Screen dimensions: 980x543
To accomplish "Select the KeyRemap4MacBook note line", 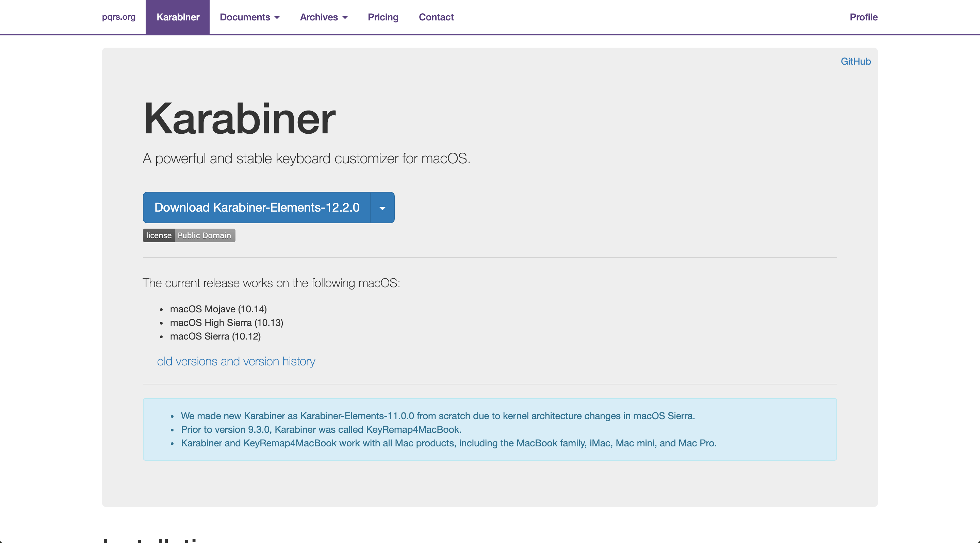I will pyautogui.click(x=321, y=430).
